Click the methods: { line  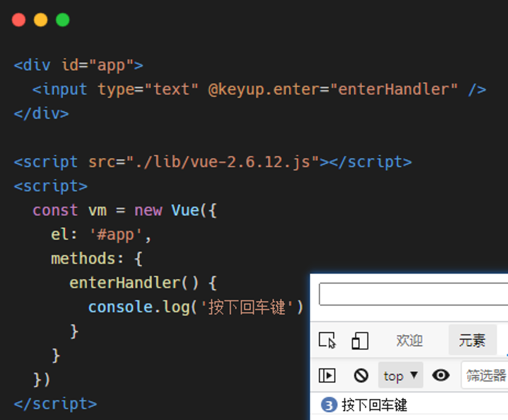(97, 259)
